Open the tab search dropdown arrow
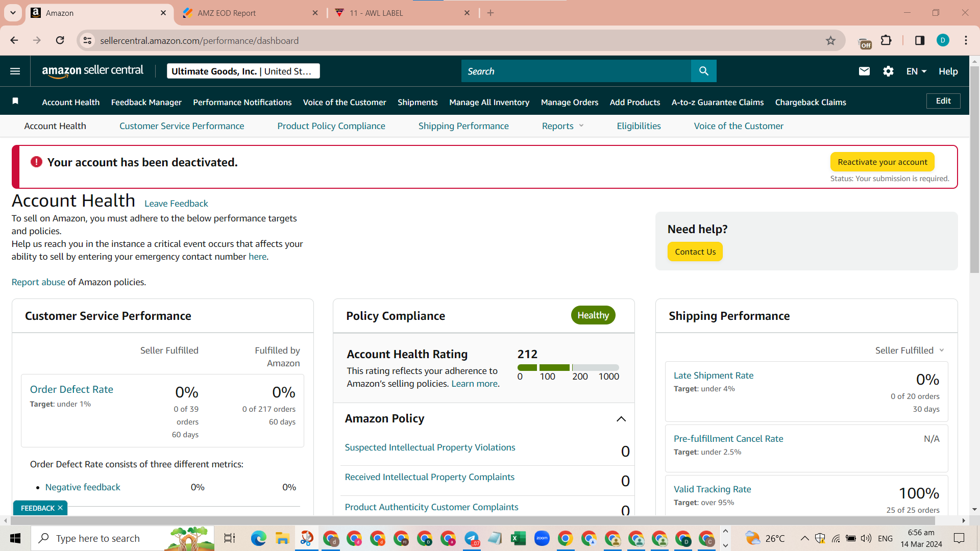Screen dimensions: 980x551 (x=13, y=13)
